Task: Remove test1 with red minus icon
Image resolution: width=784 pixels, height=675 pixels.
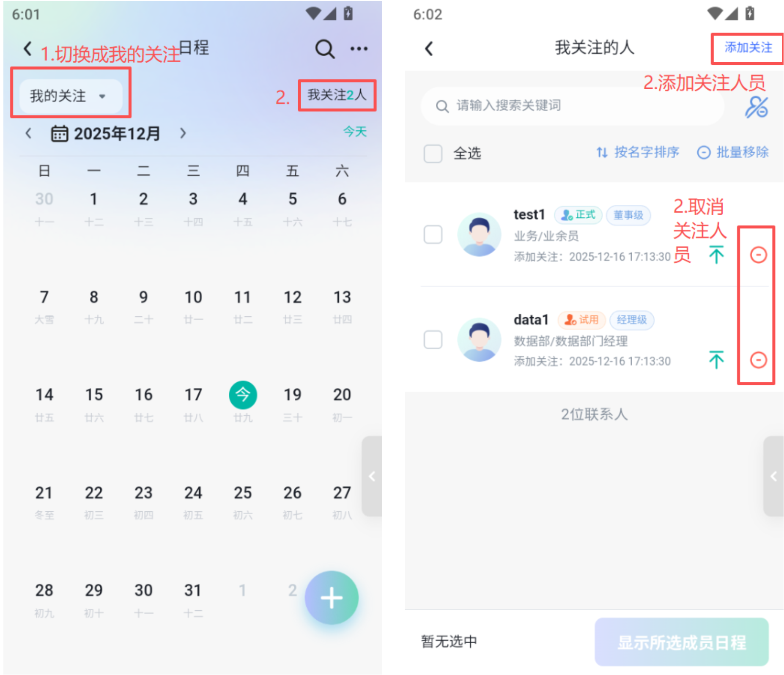Action: [758, 255]
